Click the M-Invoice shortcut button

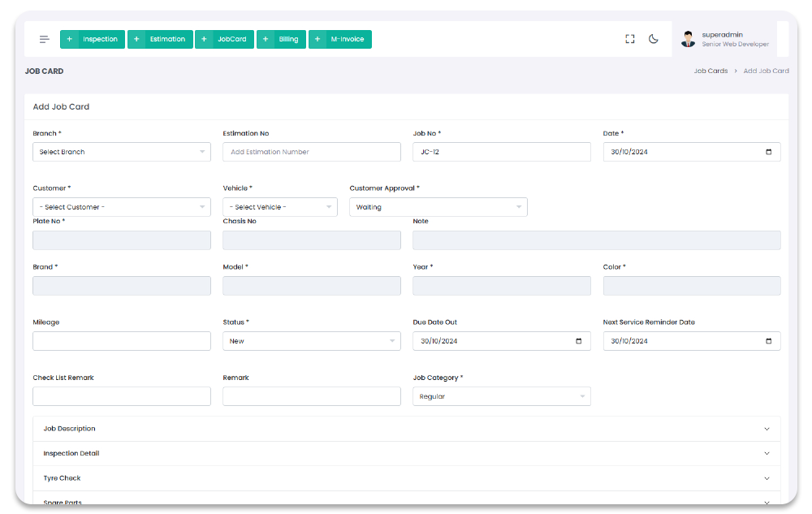(x=339, y=39)
